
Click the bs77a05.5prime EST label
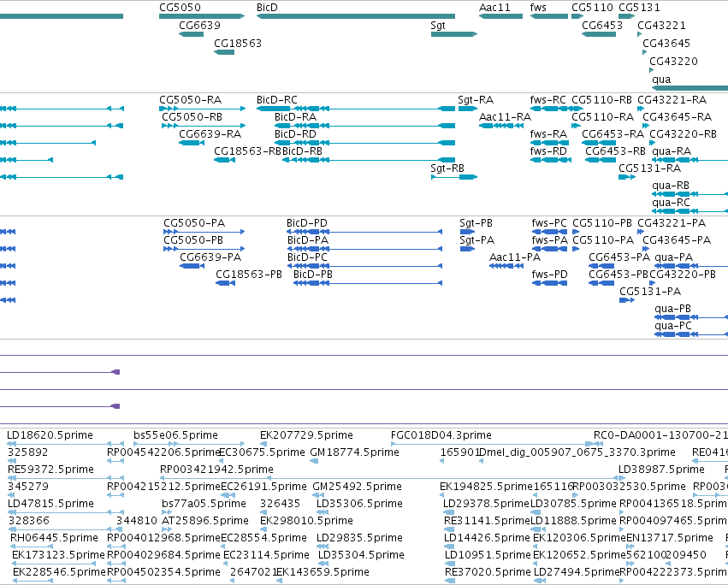(204, 504)
